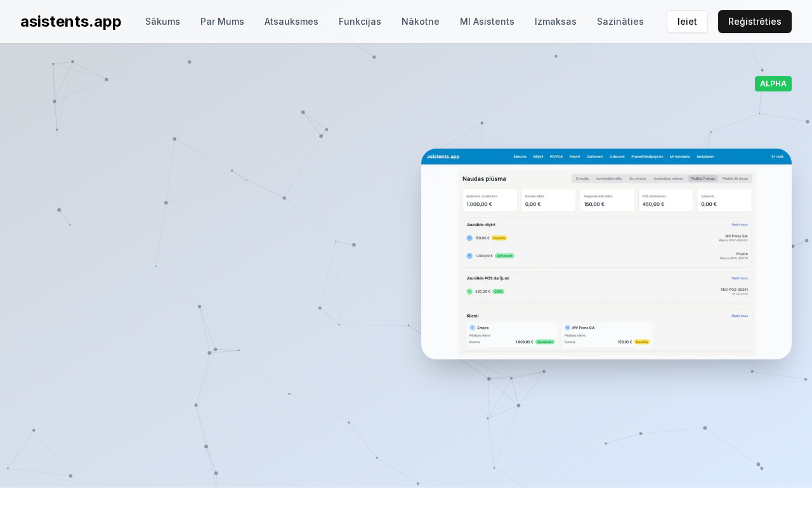The image size is (812, 508).
Task: View the Izmaksas pricing section
Action: (556, 22)
